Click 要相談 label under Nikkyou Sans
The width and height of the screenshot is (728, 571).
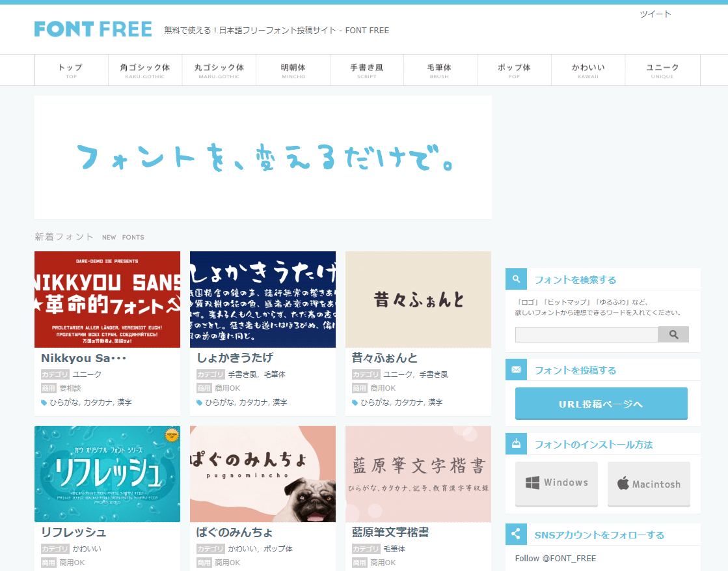(x=70, y=388)
